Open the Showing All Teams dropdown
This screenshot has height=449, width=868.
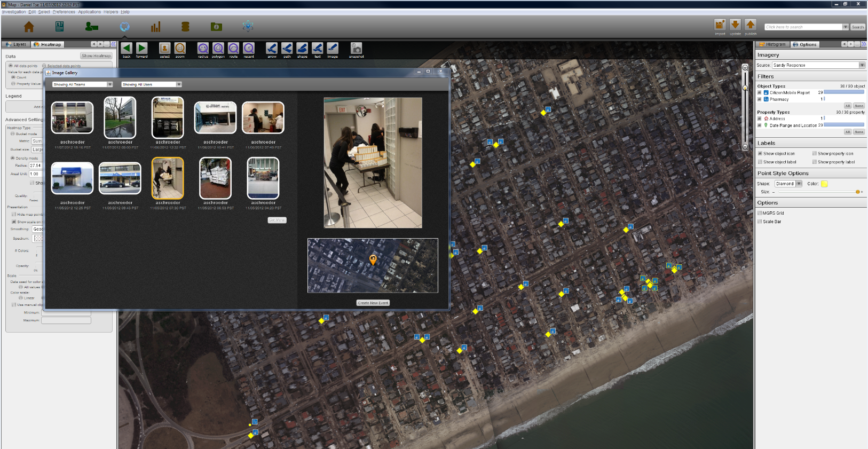(83, 84)
